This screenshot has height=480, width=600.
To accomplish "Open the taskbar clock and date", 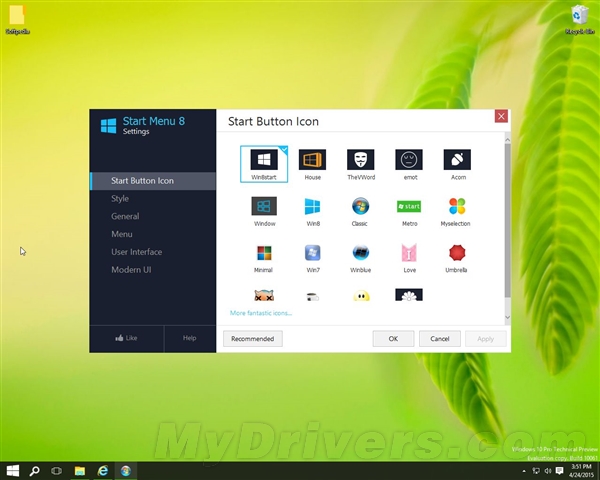I will point(581,471).
